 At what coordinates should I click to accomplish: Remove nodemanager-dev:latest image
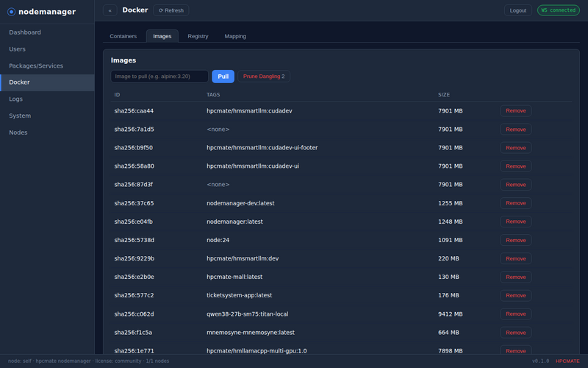(x=516, y=203)
